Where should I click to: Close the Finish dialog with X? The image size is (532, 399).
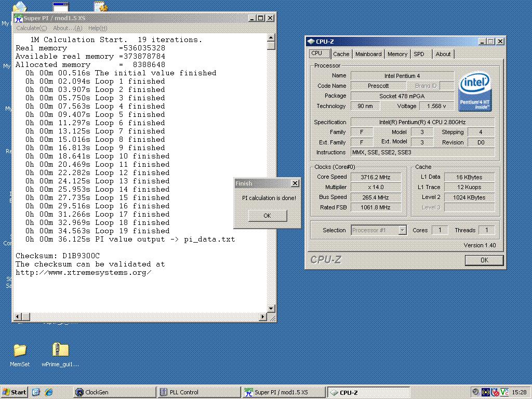(x=295, y=183)
